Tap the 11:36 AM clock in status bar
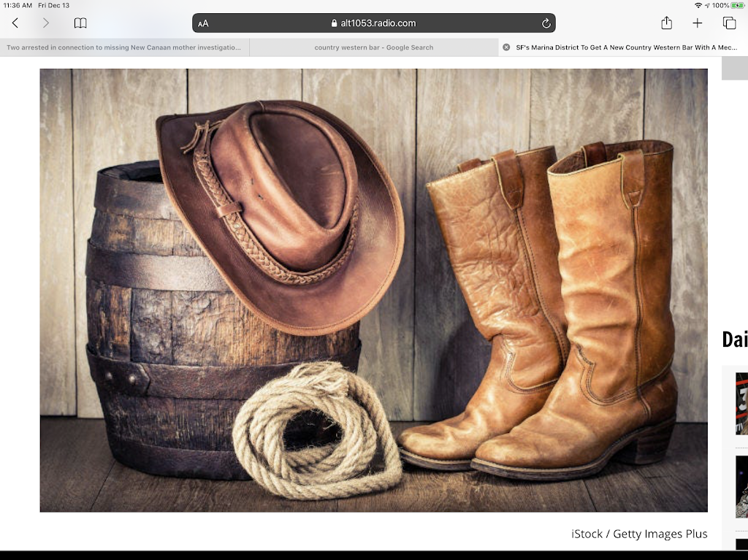748x560 pixels. [18, 5]
